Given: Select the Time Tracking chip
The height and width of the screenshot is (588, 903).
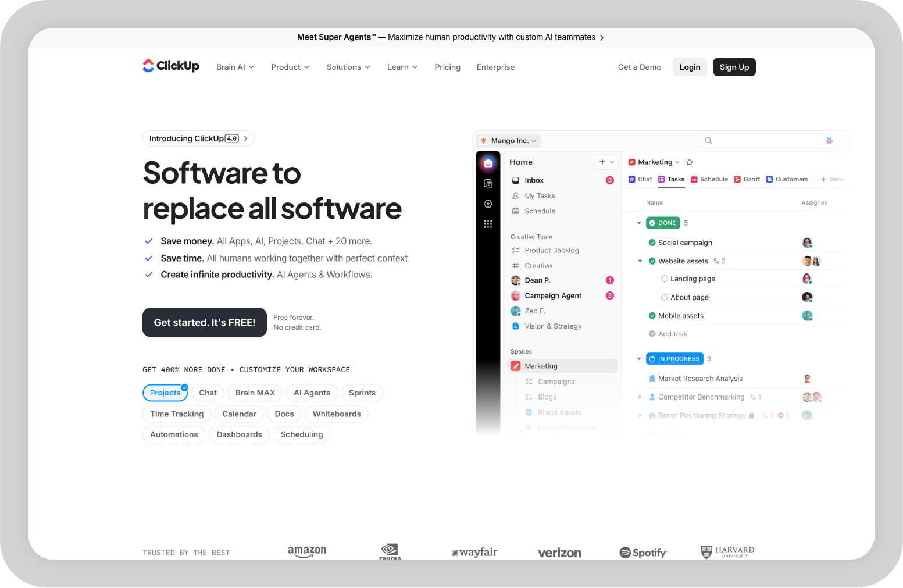Looking at the screenshot, I should [x=177, y=414].
